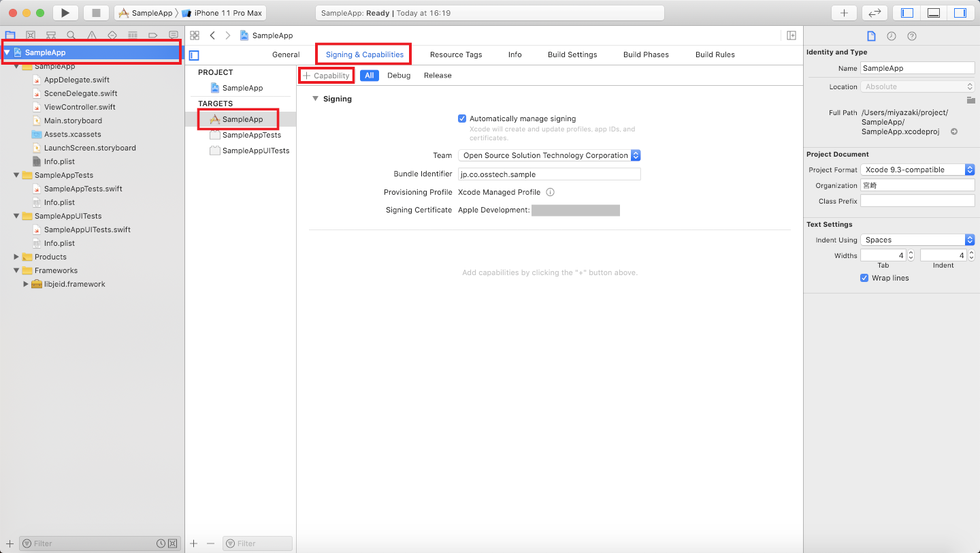Select the Debug configuration filter
Image resolution: width=980 pixels, height=553 pixels.
[x=399, y=76]
